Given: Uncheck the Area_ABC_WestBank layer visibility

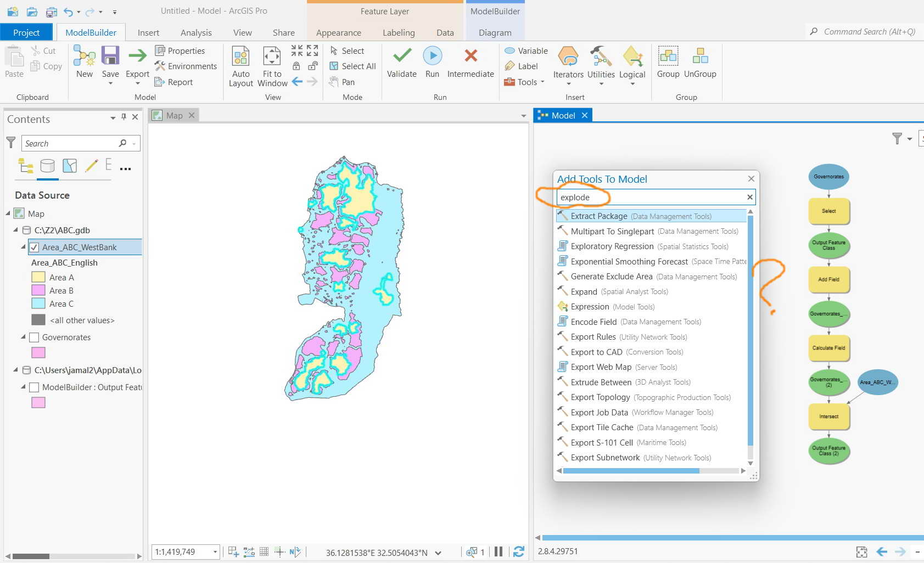Looking at the screenshot, I should tap(35, 247).
